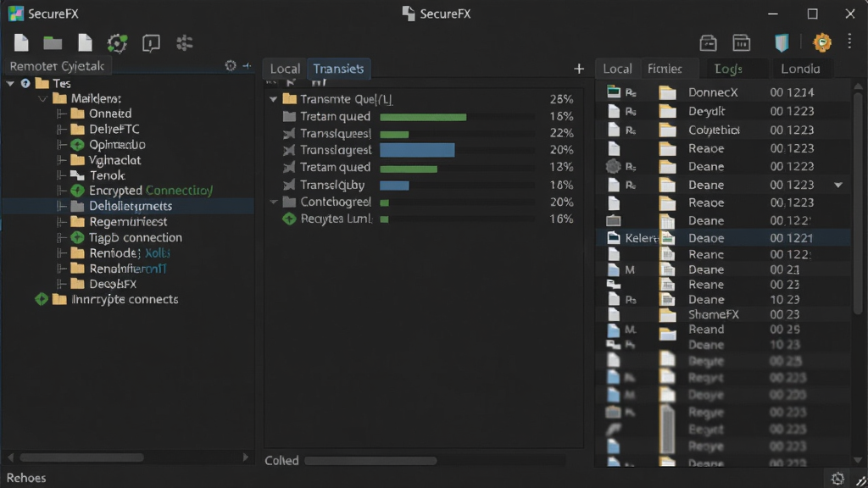Open the blue shield security icon
This screenshot has height=488, width=868.
pos(781,42)
